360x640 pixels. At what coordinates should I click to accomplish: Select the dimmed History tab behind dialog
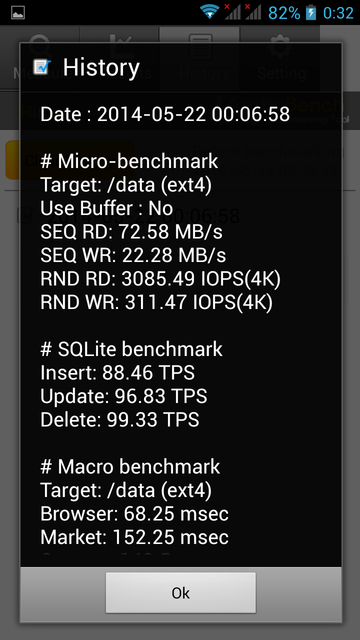[x=200, y=58]
